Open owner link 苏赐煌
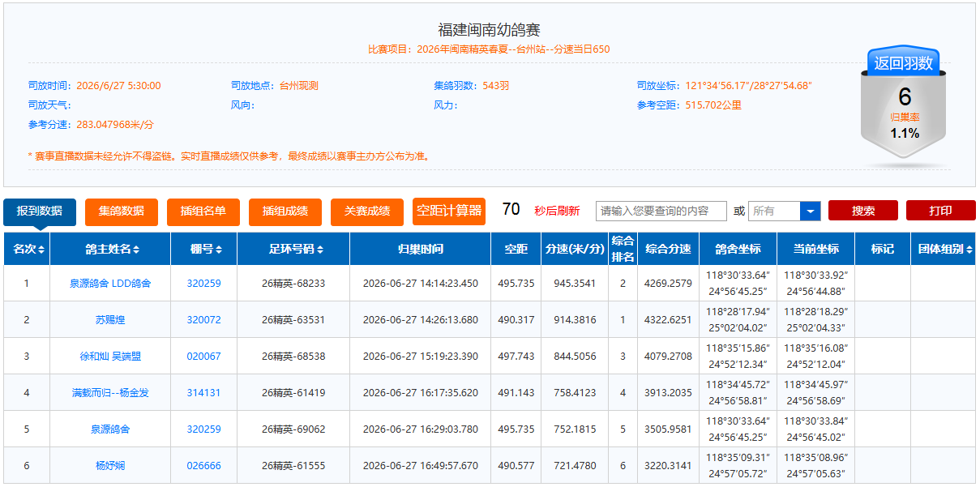The image size is (980, 487). [x=110, y=320]
